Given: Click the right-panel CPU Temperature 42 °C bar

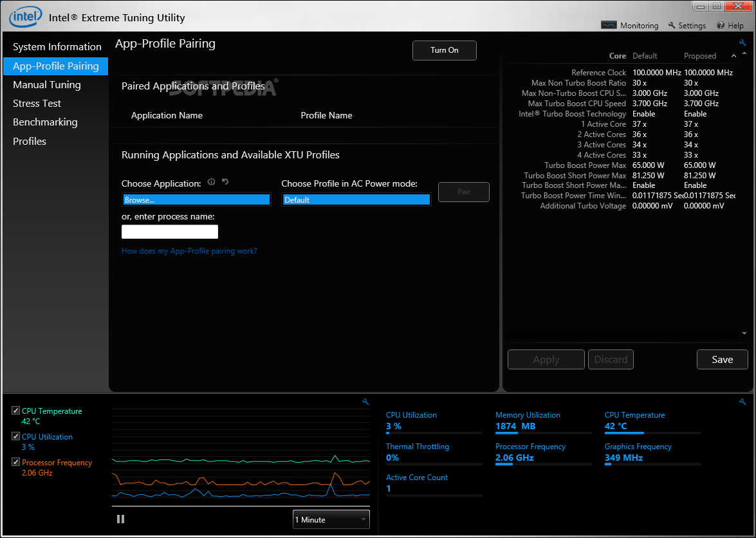Looking at the screenshot, I should coord(653,433).
